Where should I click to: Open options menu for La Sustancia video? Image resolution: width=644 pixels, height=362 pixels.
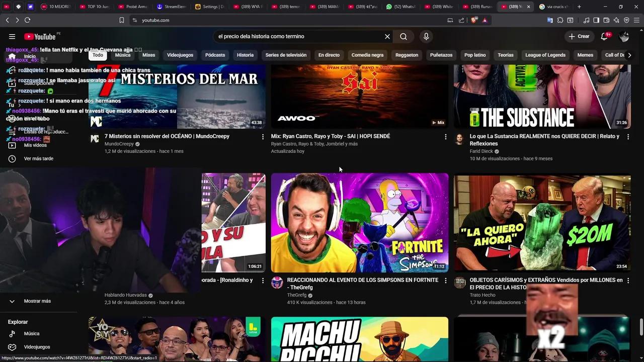point(628,136)
